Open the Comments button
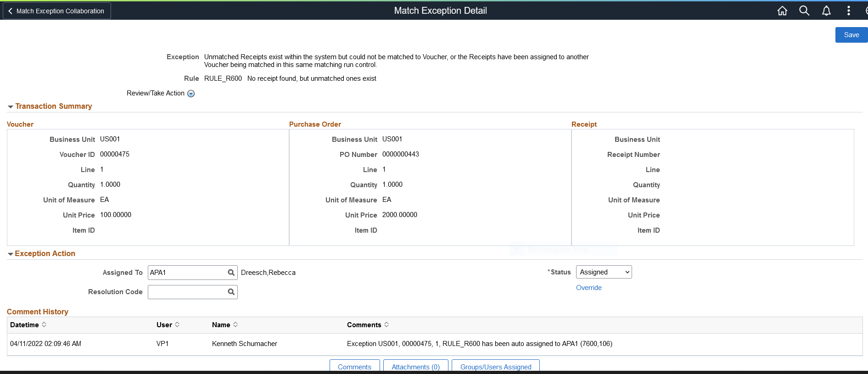The height and width of the screenshot is (374, 868). (354, 367)
